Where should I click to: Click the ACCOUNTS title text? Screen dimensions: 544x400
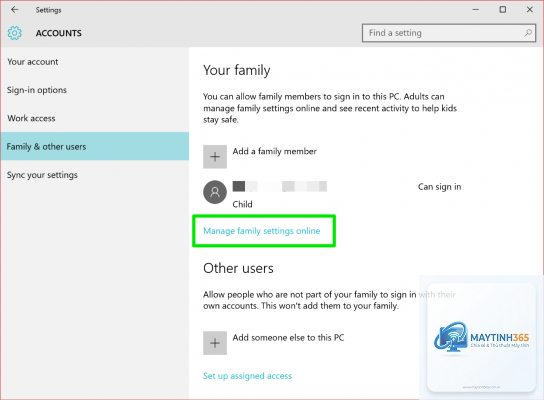59,33
